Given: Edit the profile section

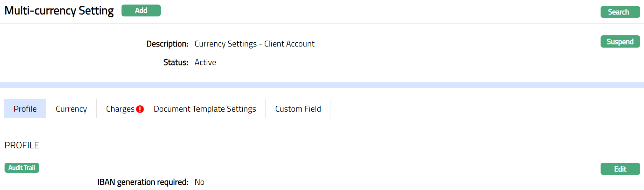Looking at the screenshot, I should (x=620, y=169).
